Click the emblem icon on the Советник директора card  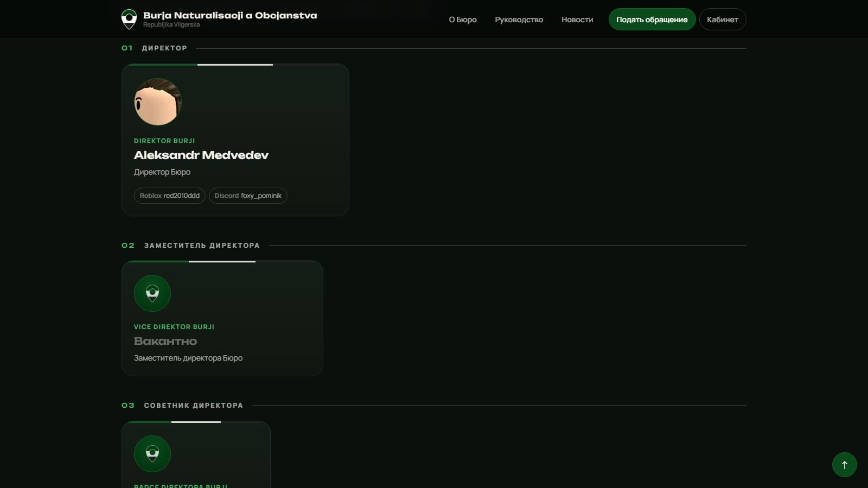[x=152, y=454]
